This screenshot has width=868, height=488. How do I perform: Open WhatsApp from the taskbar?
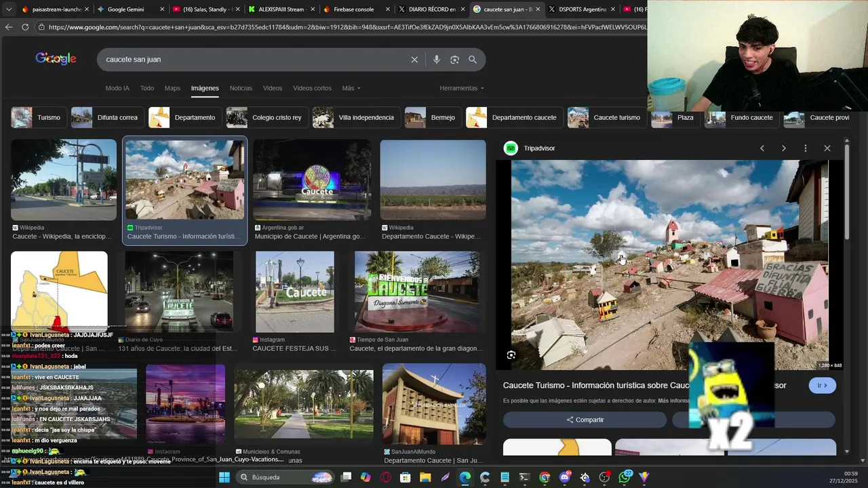click(x=625, y=477)
